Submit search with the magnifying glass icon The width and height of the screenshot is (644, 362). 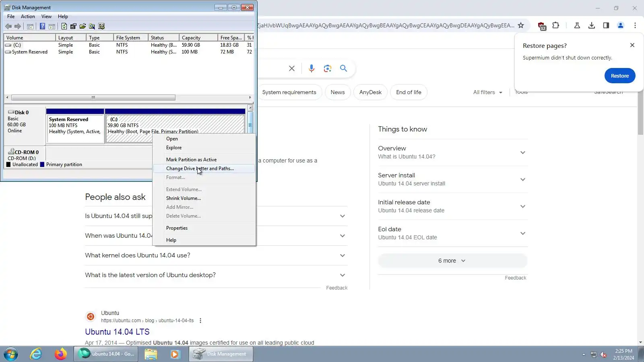coord(343,68)
